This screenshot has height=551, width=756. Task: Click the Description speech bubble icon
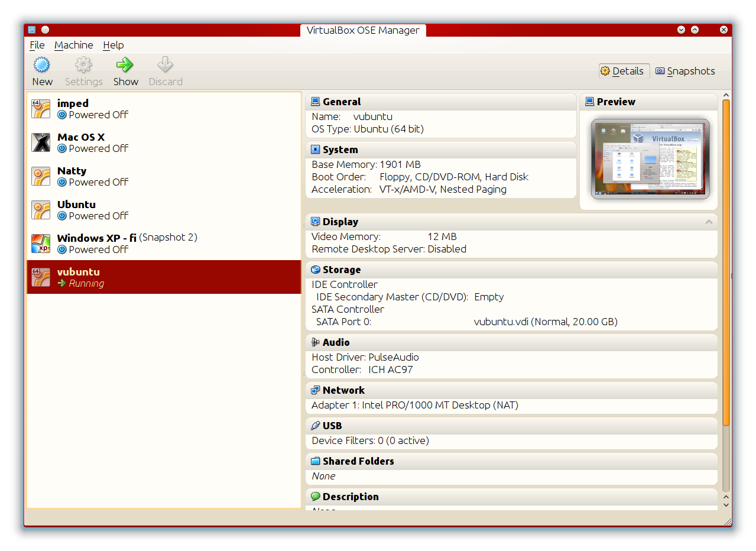tap(316, 497)
